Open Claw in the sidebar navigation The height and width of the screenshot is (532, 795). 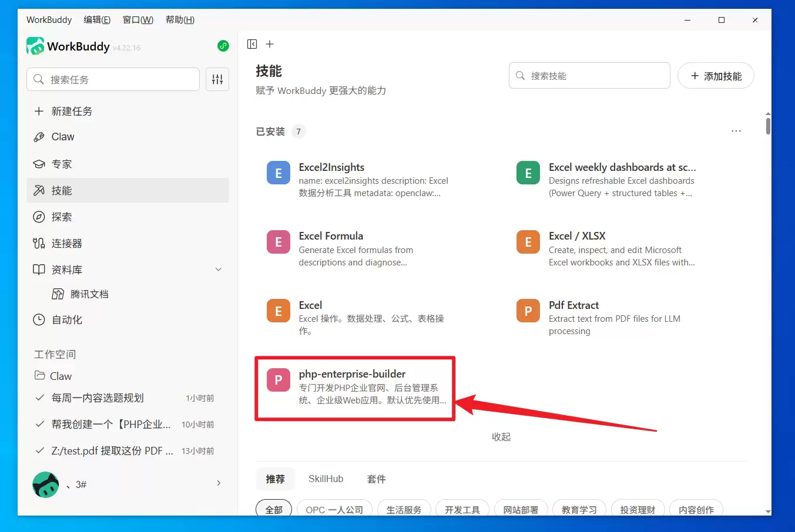[x=128, y=137]
